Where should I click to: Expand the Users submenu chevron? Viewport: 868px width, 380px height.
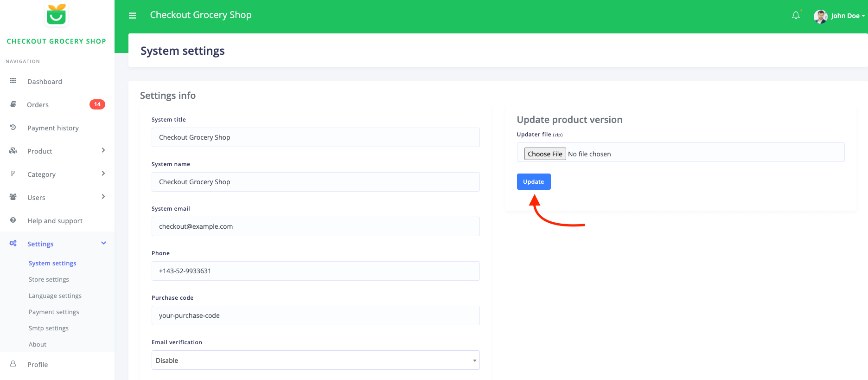pos(103,197)
